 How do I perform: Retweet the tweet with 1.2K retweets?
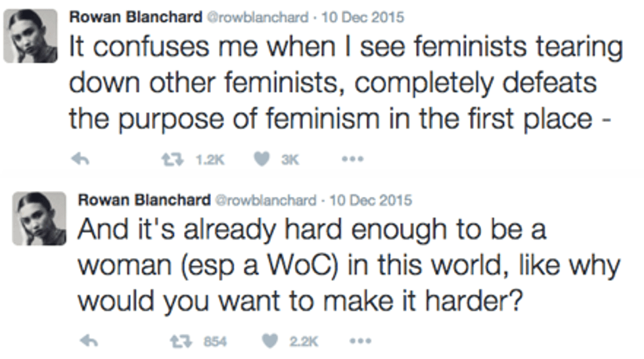pos(172,159)
